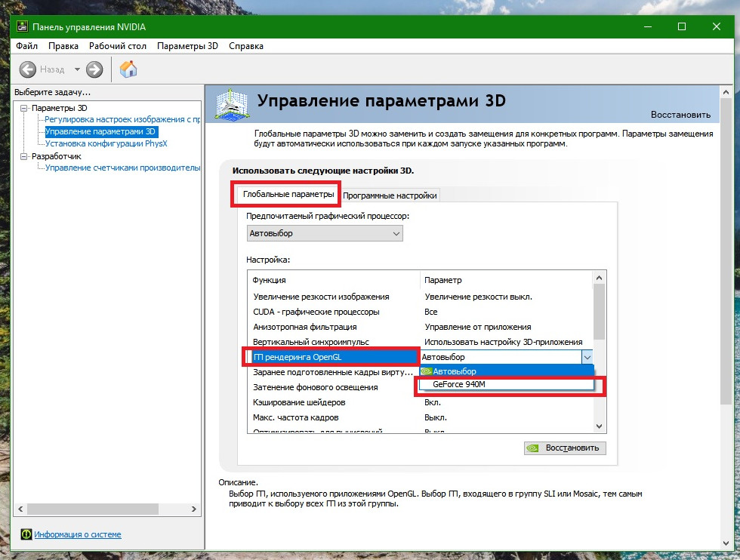Click 'Все' value for CUDA

coord(431,312)
